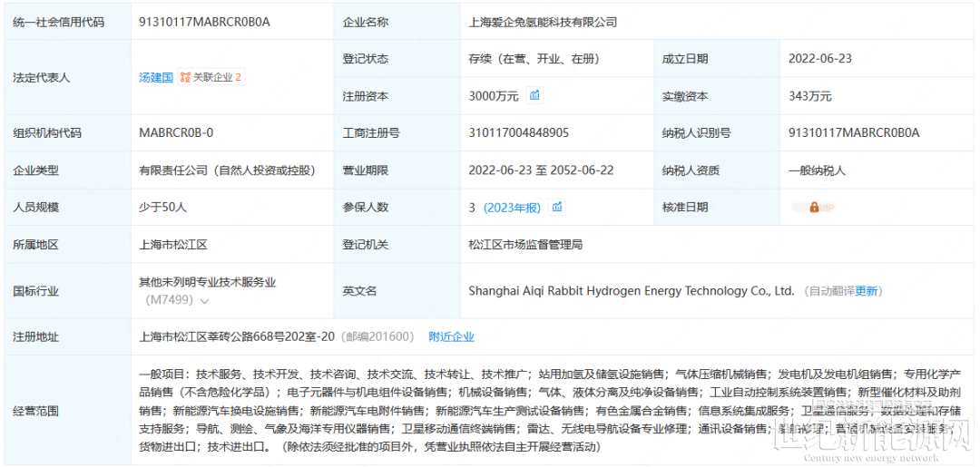This screenshot has width=980, height=467.
Task: Open chart icon beside 3000万元 registered capital
Action: [x=535, y=95]
